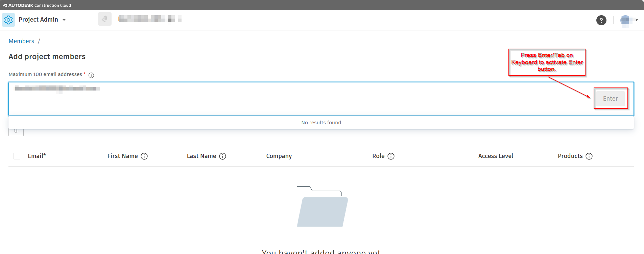644x254 pixels.
Task: Click the Project Admin gear icon
Action: click(8, 20)
